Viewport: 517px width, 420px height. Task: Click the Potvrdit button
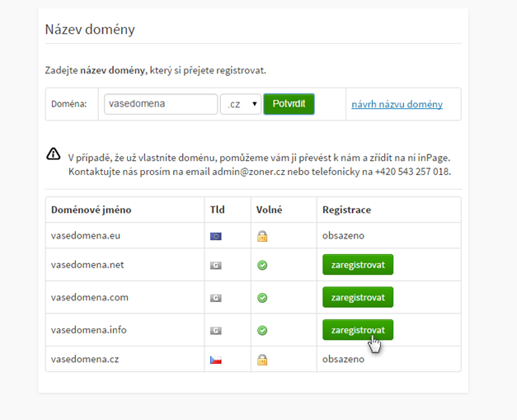(289, 104)
